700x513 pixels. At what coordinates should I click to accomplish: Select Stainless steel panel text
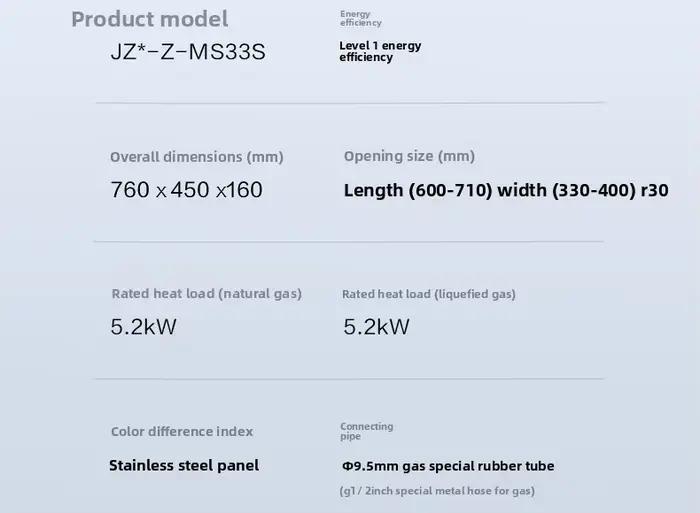click(184, 466)
